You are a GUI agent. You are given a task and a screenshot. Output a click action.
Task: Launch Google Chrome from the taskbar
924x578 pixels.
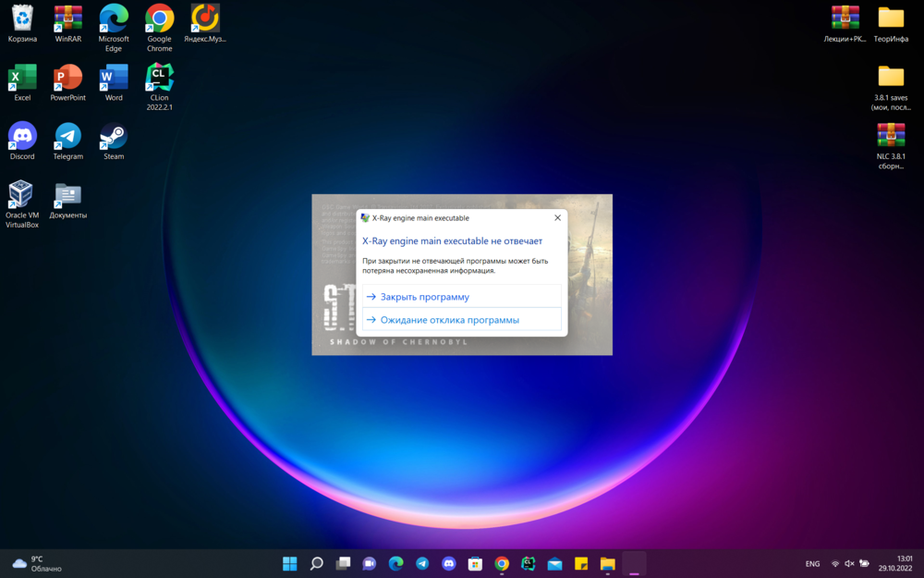501,563
